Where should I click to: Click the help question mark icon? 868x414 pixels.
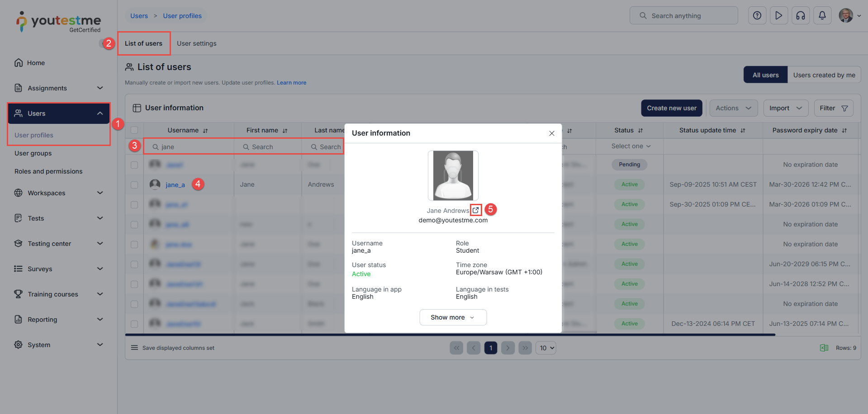pos(757,16)
